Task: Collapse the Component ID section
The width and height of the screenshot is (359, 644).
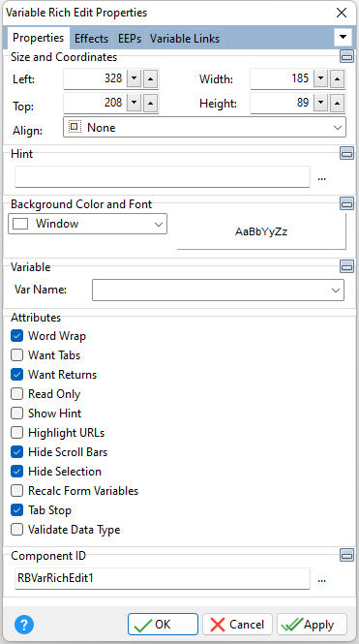Action: point(346,555)
